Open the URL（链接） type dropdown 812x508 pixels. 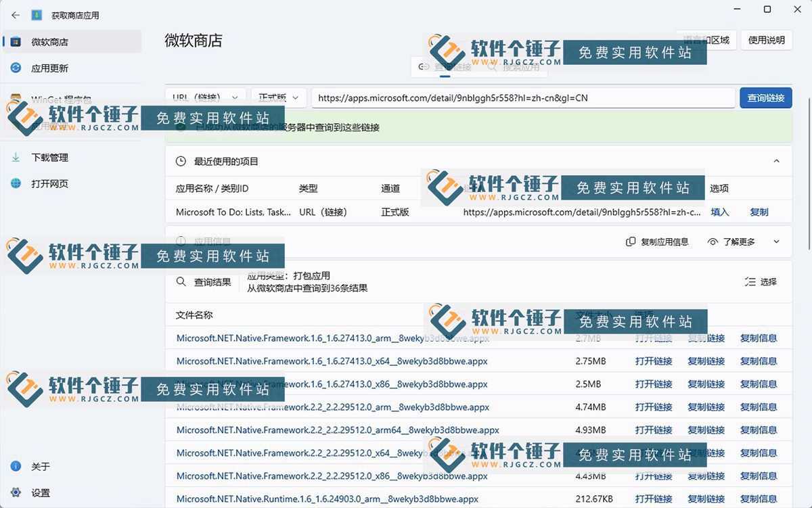pos(206,98)
